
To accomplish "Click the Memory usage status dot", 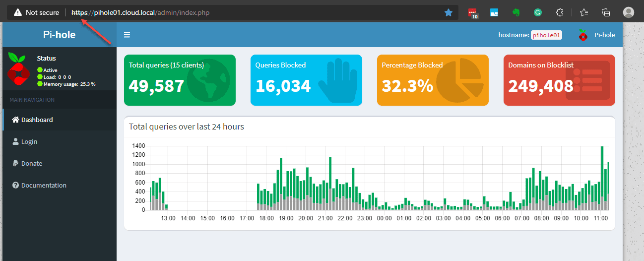I will 40,84.
